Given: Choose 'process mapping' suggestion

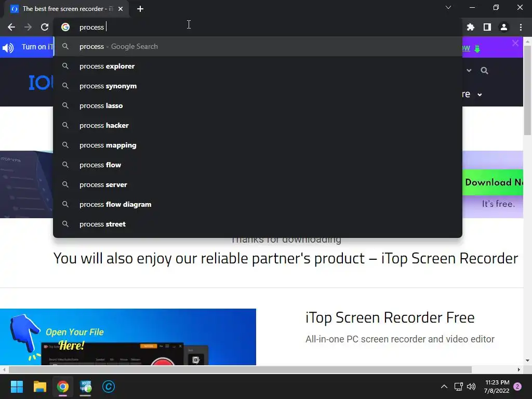Looking at the screenshot, I should coord(258,145).
